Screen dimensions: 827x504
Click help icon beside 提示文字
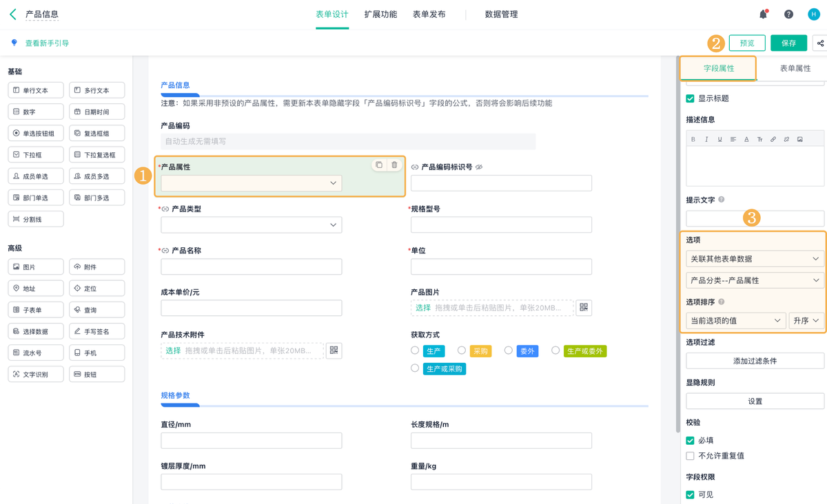722,200
